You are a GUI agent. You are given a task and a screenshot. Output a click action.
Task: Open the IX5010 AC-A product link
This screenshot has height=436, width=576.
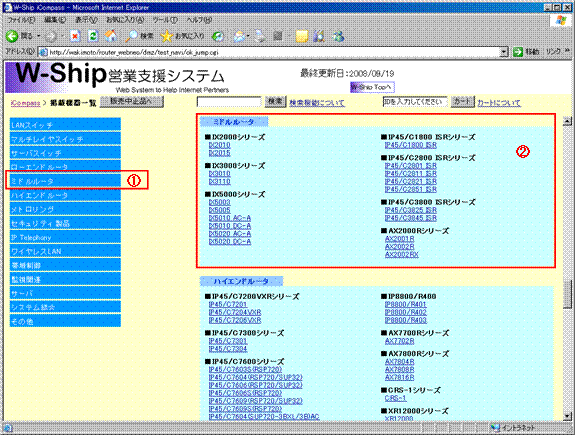[230, 218]
